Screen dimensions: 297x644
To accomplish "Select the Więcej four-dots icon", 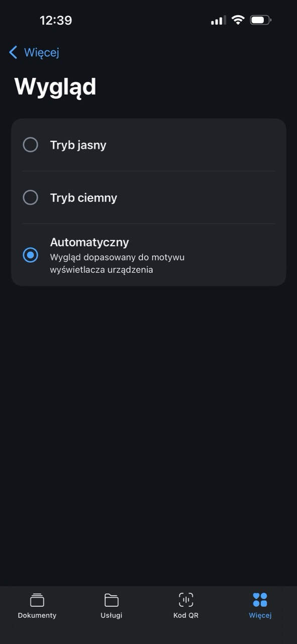I will [x=260, y=600].
